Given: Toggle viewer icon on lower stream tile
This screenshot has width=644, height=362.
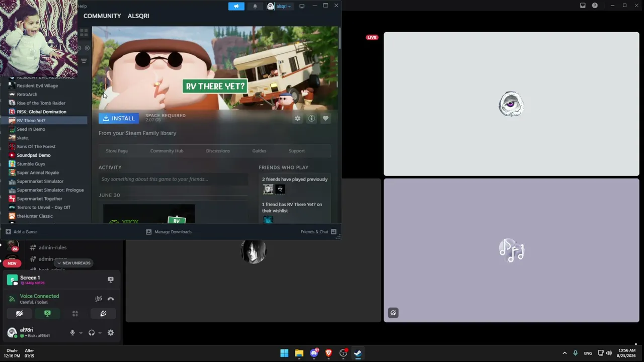Looking at the screenshot, I should pos(393,313).
